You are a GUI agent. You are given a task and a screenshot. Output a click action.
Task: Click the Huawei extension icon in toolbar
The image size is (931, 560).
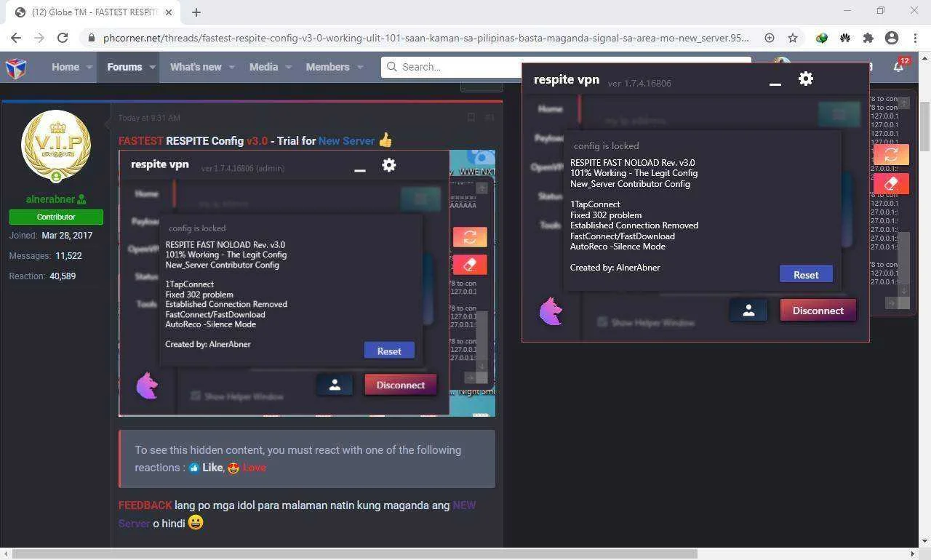click(x=844, y=38)
